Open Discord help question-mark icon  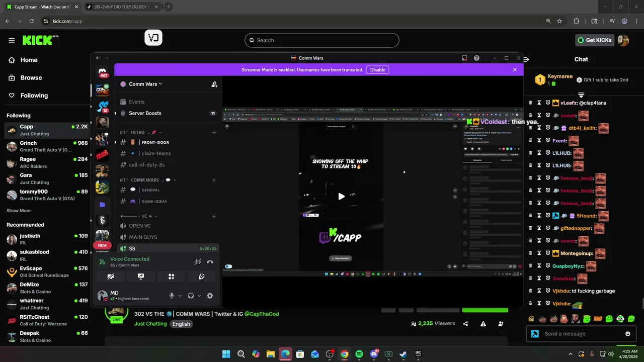pos(476,58)
